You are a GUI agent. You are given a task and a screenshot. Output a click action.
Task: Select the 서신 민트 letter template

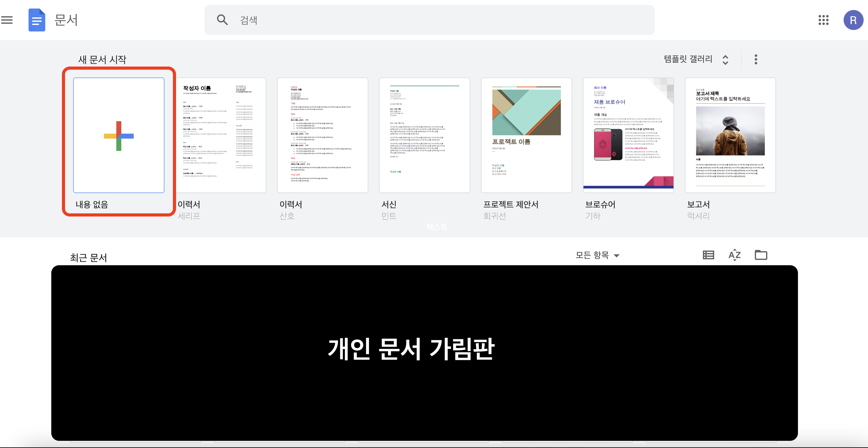[424, 135]
